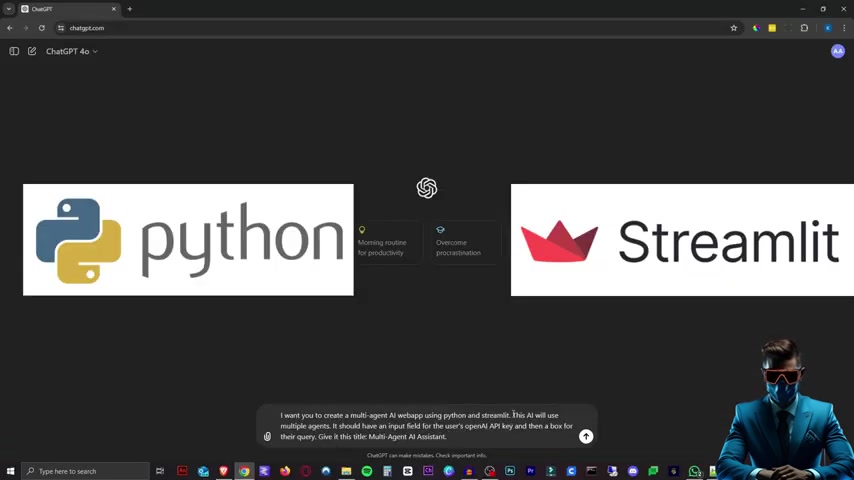Open site information icon beside URL

point(61,28)
